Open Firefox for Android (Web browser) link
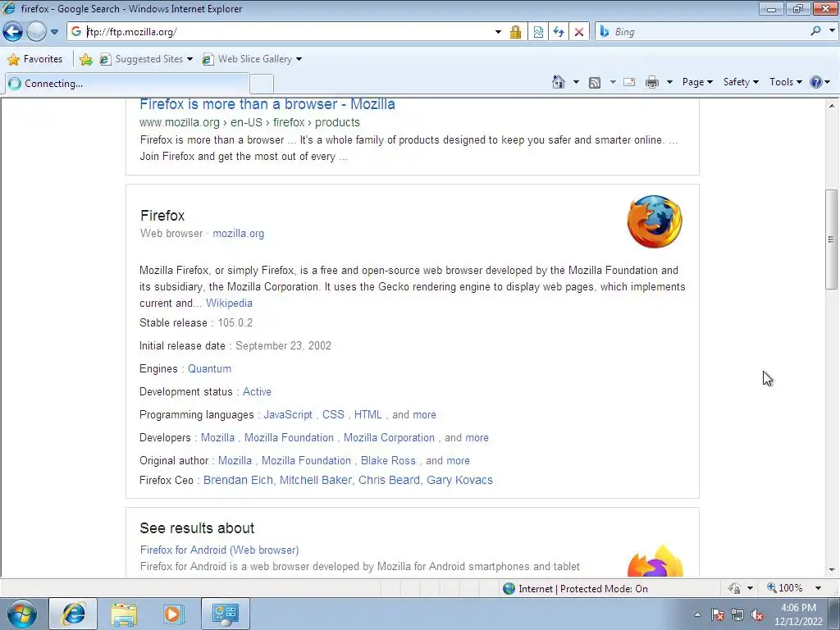The height and width of the screenshot is (630, 840). [x=220, y=550]
